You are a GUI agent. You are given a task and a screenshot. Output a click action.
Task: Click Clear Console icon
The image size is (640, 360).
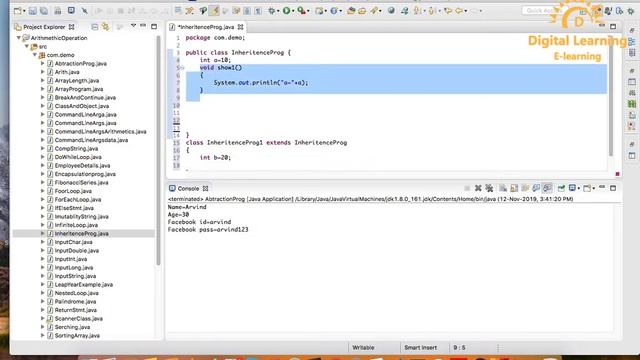point(503,188)
